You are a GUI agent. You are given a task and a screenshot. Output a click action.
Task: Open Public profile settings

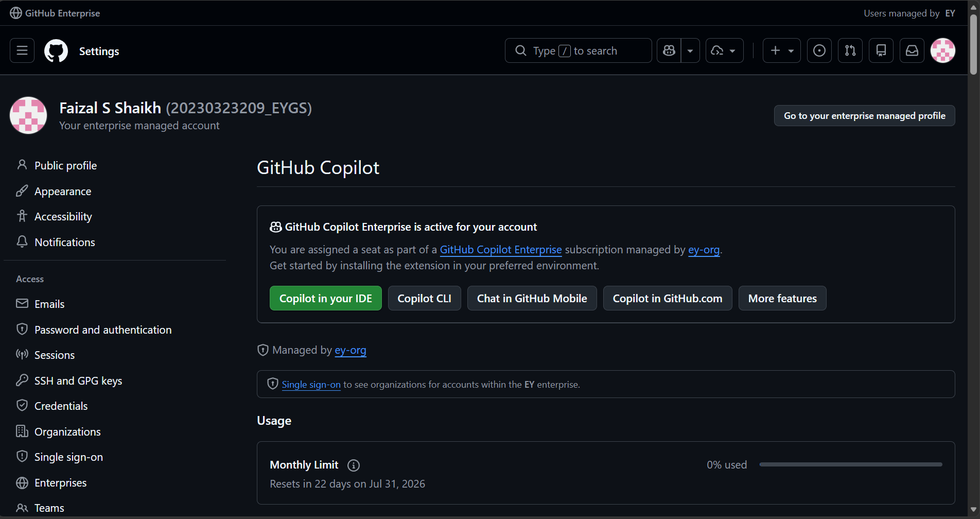click(x=65, y=165)
